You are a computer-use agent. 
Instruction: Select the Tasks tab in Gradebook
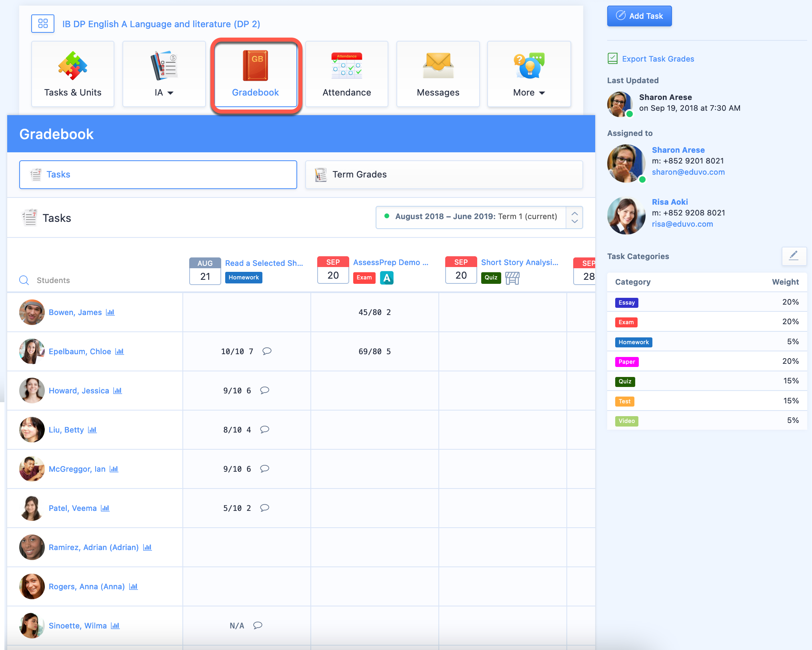158,175
